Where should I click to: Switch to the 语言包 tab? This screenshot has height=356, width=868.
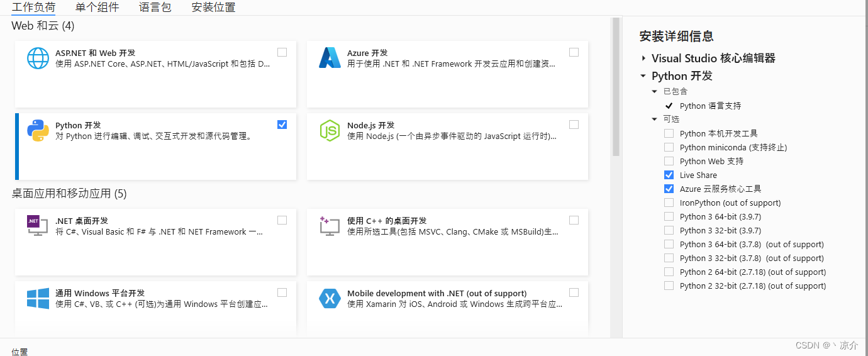pyautogui.click(x=155, y=8)
